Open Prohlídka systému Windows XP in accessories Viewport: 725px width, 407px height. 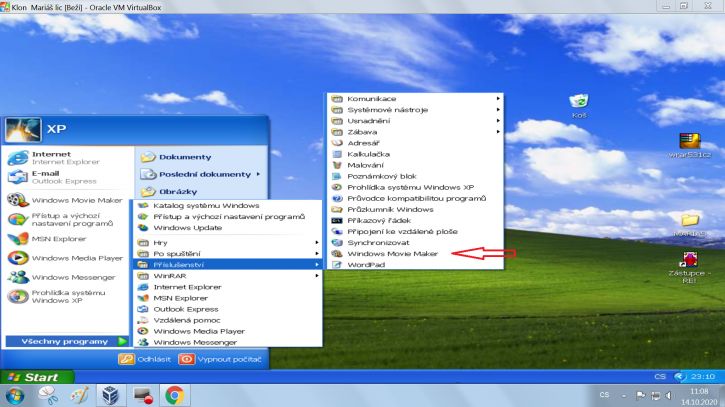coord(415,187)
